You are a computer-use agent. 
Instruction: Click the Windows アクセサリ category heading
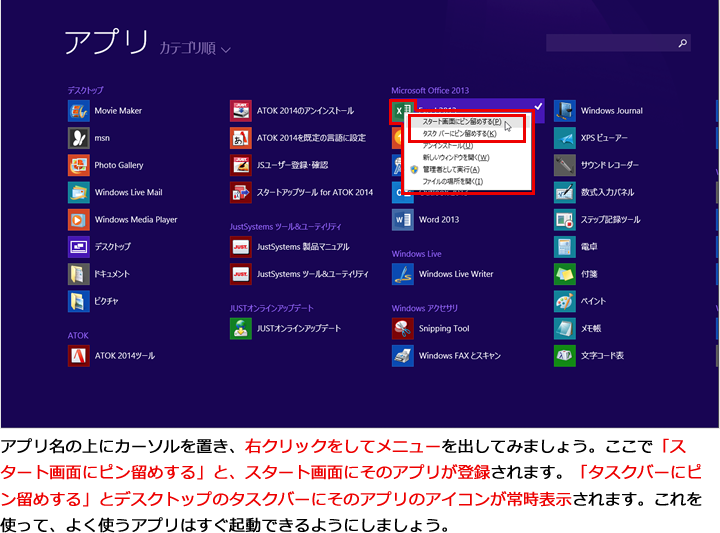[x=424, y=308]
